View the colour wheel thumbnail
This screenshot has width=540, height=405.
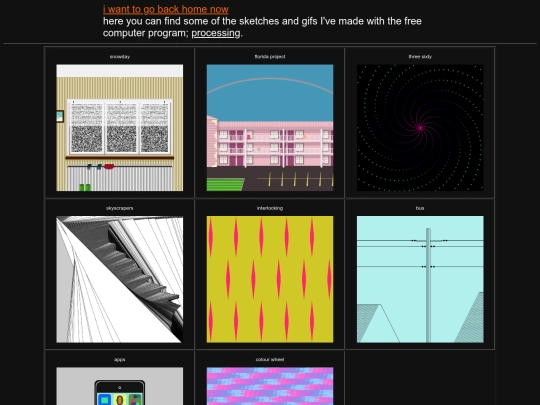270,386
